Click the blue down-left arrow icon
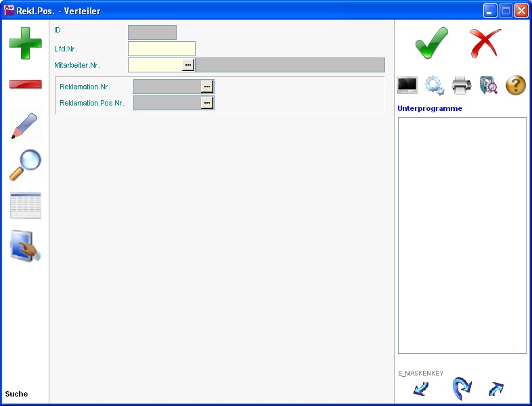Viewport: 532px width, 406px height. coord(421,389)
